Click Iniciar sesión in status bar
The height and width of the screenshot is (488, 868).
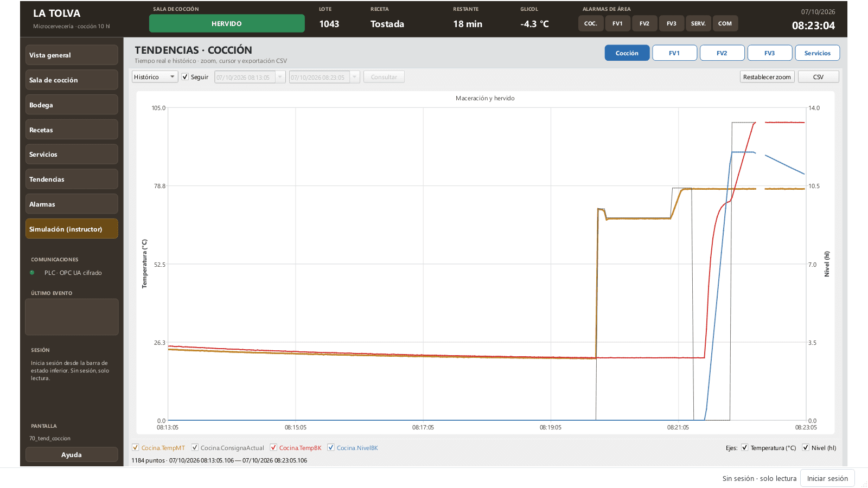827,478
